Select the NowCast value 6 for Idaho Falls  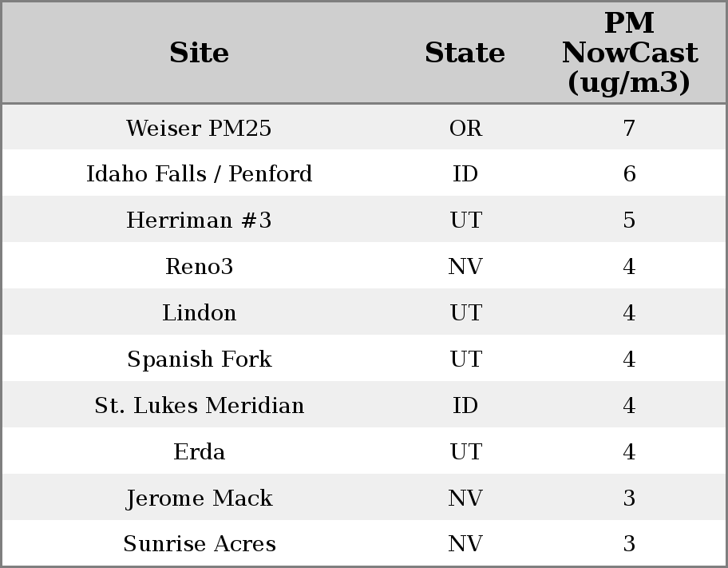(x=629, y=174)
